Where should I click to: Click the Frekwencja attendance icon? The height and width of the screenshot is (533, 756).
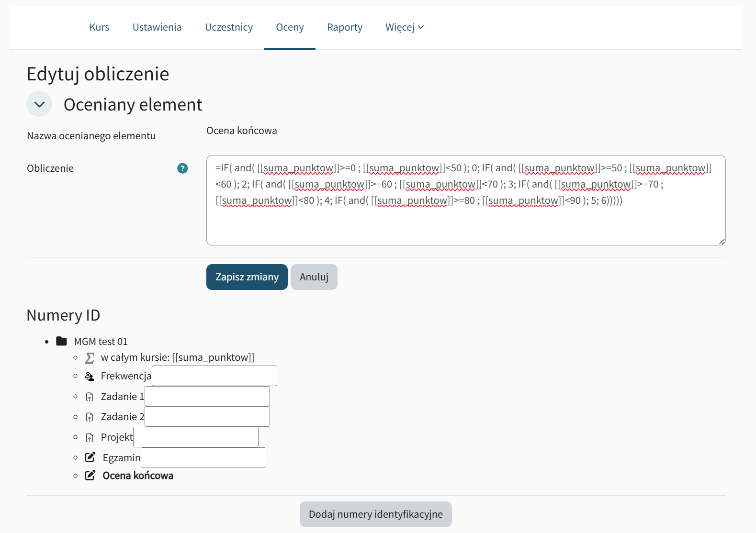click(90, 377)
